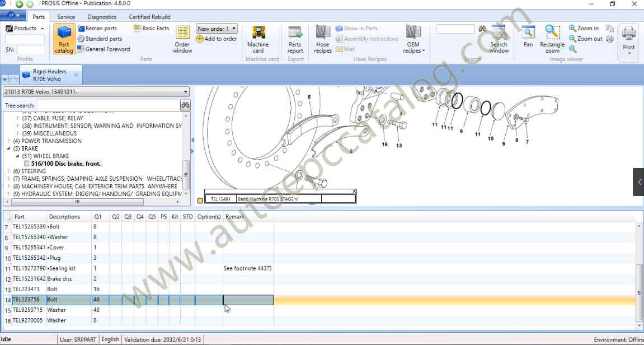
Task: Open General Foreword
Action: [x=104, y=49]
